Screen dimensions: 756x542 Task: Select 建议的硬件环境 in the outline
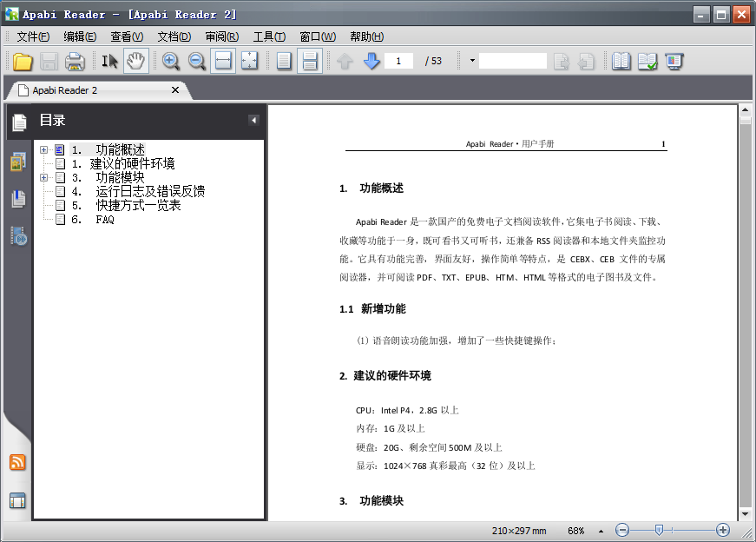[123, 164]
